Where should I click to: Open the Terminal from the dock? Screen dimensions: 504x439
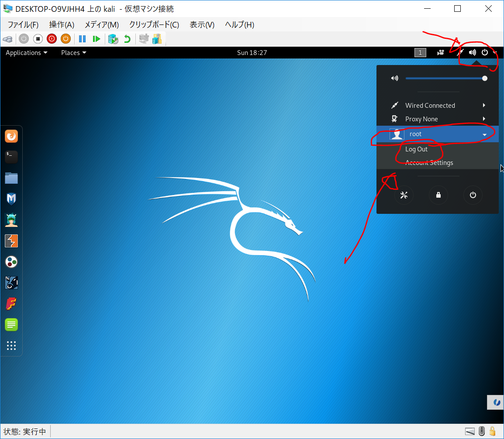point(11,157)
